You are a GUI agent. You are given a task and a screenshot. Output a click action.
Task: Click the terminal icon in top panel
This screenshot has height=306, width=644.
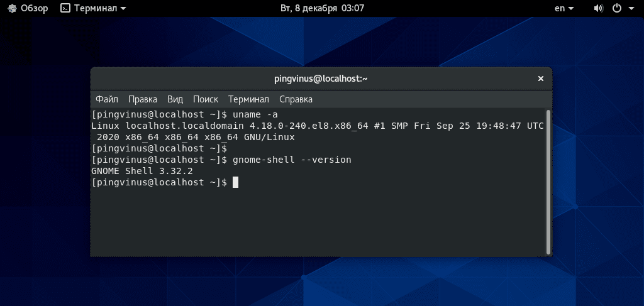pyautogui.click(x=65, y=8)
